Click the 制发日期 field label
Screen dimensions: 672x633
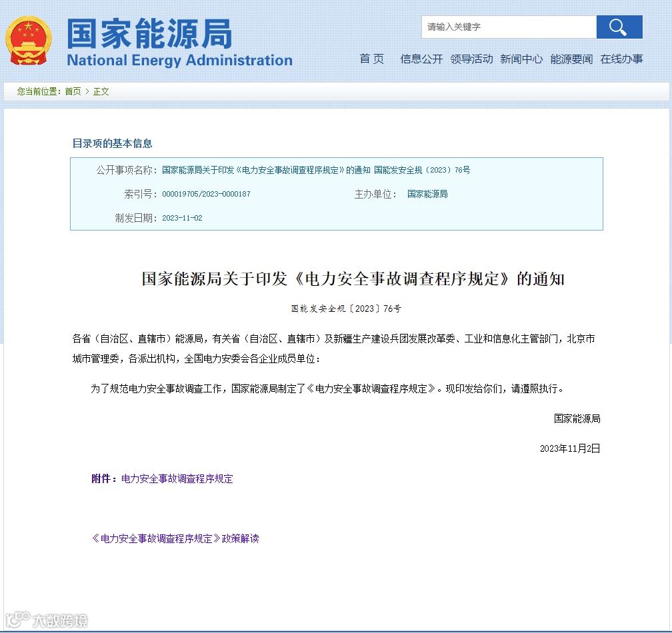[136, 218]
